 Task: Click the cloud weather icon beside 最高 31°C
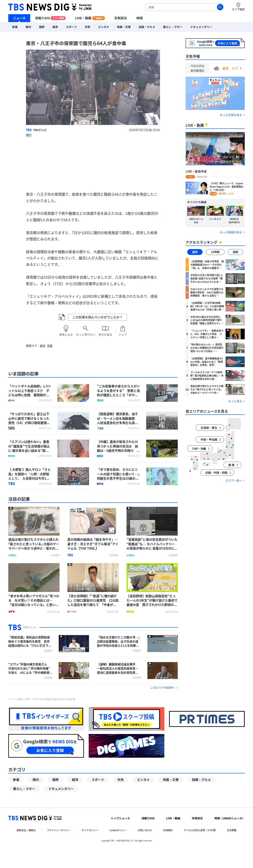(x=217, y=68)
